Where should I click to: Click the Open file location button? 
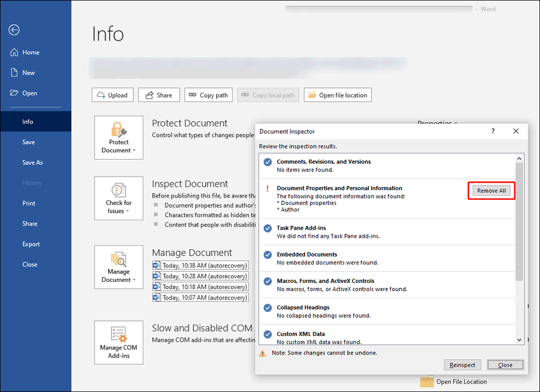[x=337, y=95]
